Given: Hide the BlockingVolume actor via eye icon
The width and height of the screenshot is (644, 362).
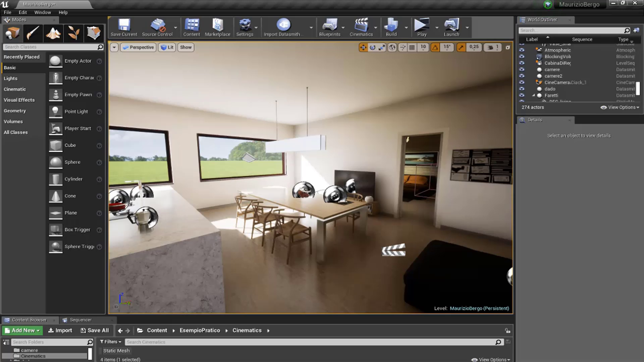Looking at the screenshot, I should pyautogui.click(x=522, y=57).
